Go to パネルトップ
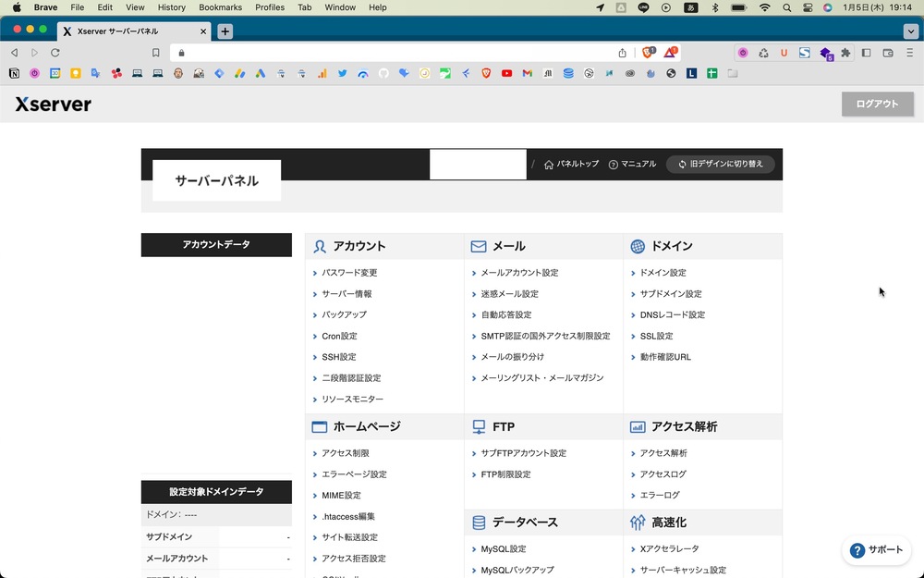Image resolution: width=924 pixels, height=578 pixels. (x=571, y=164)
